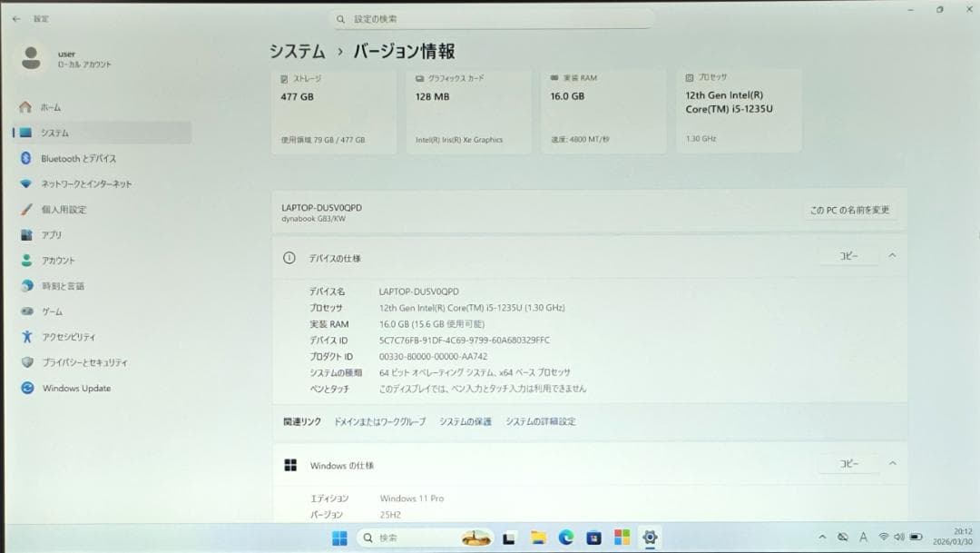Show hidden tray icons chevron
Screen dimensions: 980x553
click(x=822, y=538)
